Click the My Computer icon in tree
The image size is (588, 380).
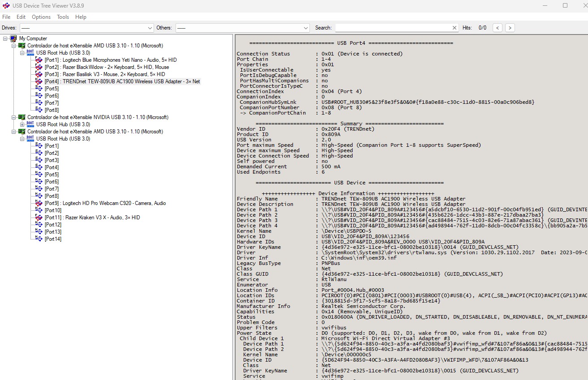pos(13,38)
